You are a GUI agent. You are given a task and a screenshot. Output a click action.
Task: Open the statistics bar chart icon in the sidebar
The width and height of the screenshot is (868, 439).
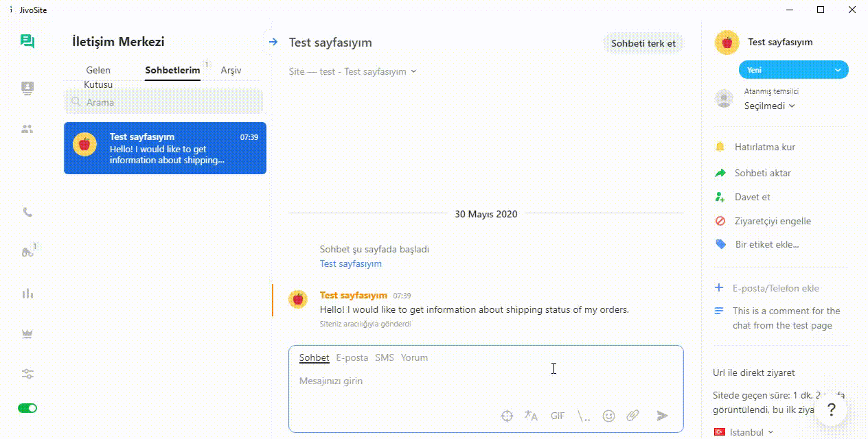pos(27,294)
